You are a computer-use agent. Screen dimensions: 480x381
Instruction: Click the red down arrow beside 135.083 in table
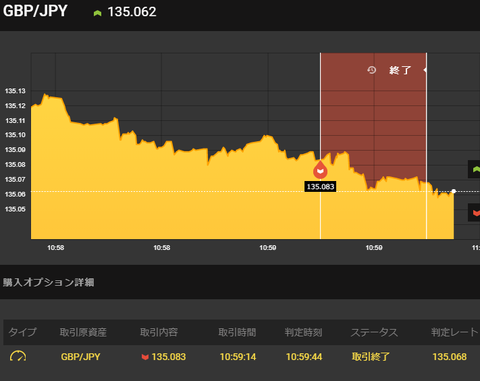145,357
